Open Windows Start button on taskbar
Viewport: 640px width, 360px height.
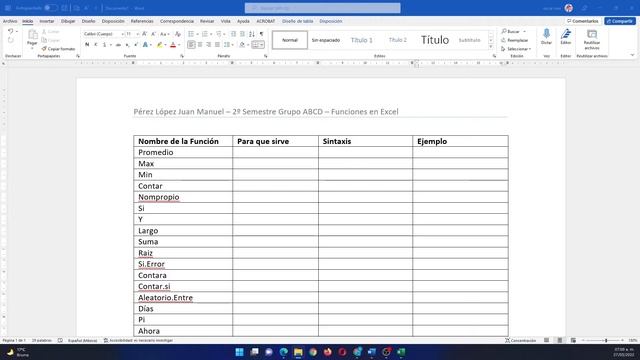pos(240,352)
